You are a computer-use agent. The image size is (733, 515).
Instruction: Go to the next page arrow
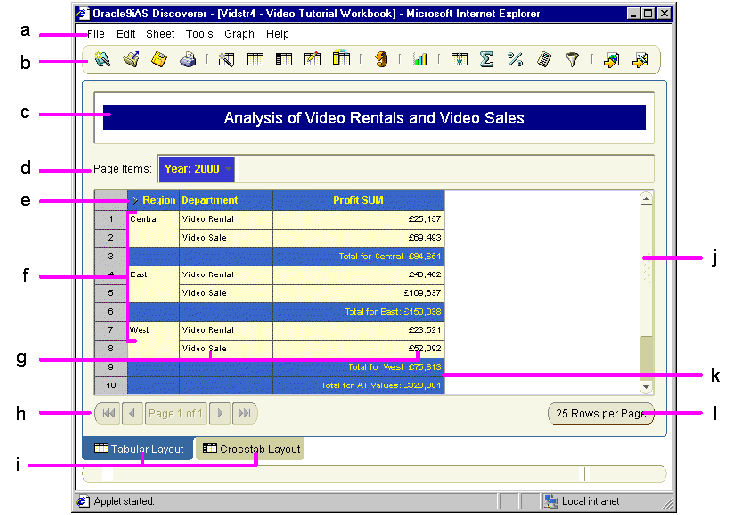click(220, 413)
